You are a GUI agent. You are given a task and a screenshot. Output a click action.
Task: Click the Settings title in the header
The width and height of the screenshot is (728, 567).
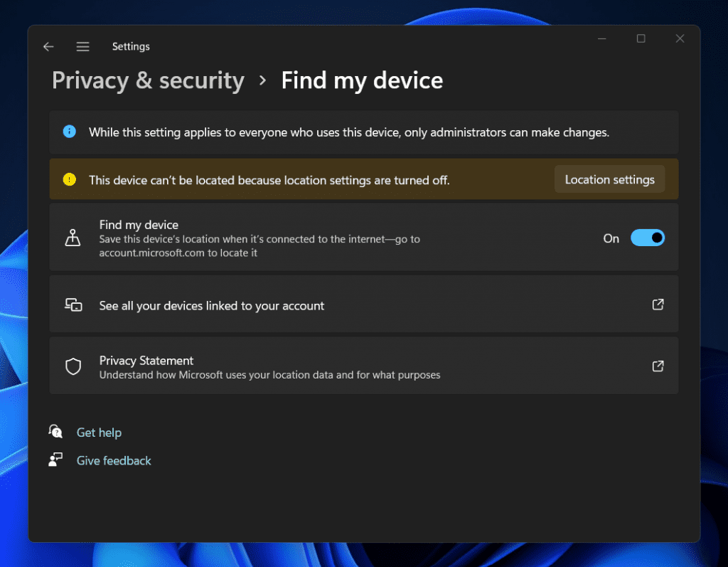point(131,46)
